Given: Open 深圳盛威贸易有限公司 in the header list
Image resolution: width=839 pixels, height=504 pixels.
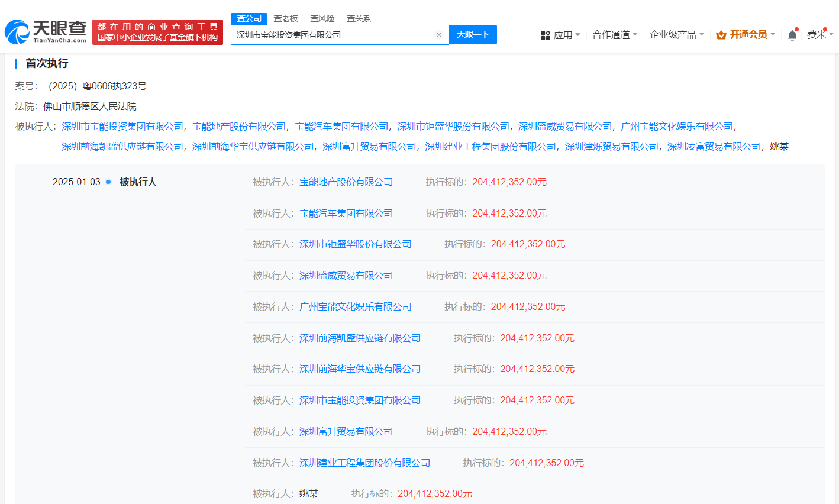Looking at the screenshot, I should coord(565,126).
